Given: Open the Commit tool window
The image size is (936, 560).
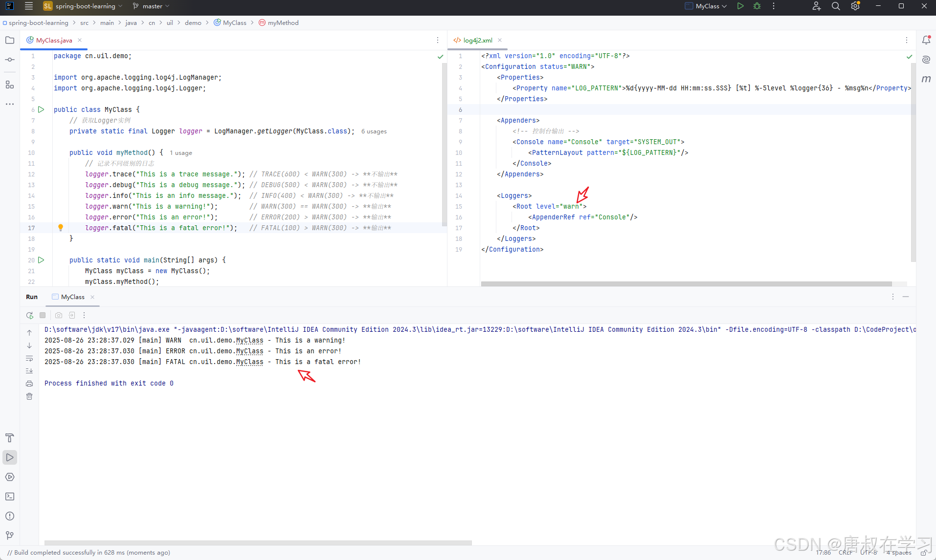Looking at the screenshot, I should [x=10, y=60].
